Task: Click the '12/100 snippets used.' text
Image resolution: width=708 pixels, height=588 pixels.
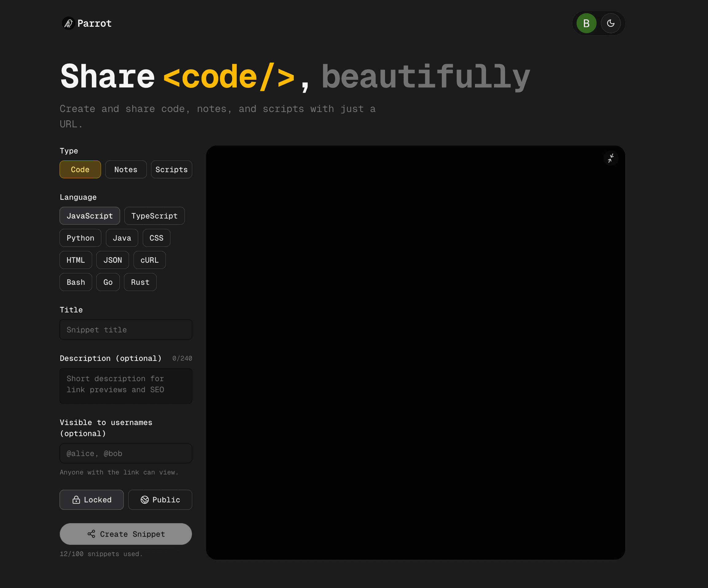Action: [x=101, y=554]
